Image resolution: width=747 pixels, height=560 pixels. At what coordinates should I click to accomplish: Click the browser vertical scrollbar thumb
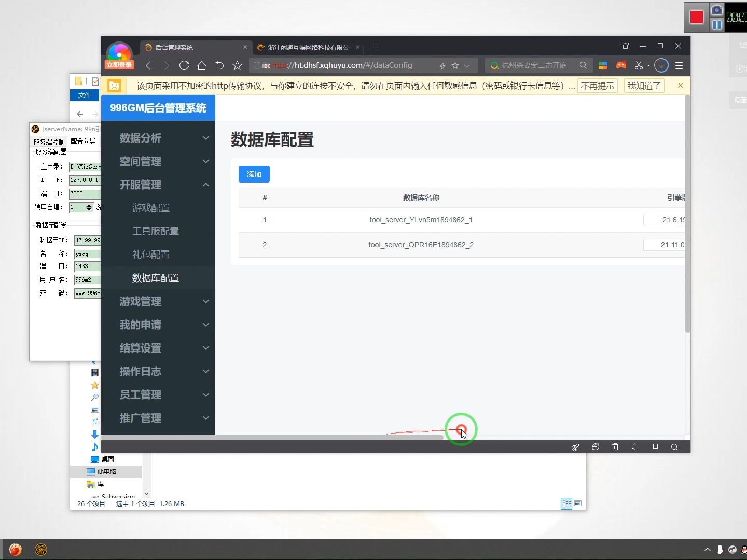688,214
